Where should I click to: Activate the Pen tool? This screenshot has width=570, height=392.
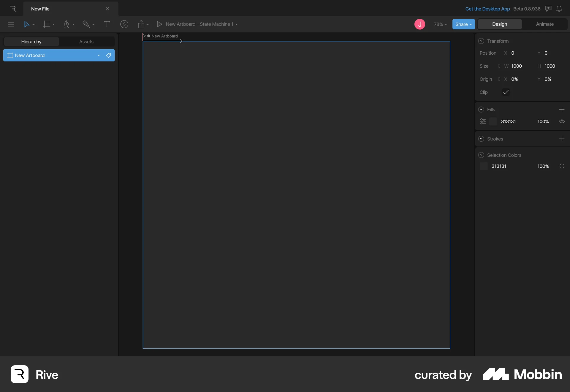point(67,24)
